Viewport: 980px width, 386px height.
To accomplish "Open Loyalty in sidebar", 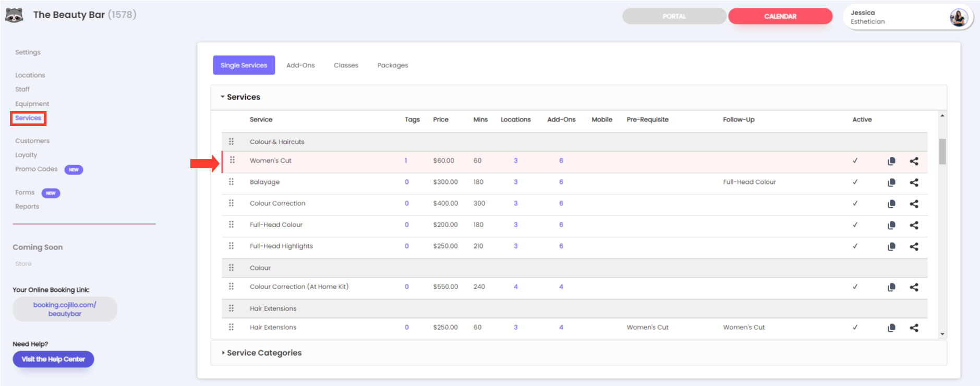I will click(26, 155).
